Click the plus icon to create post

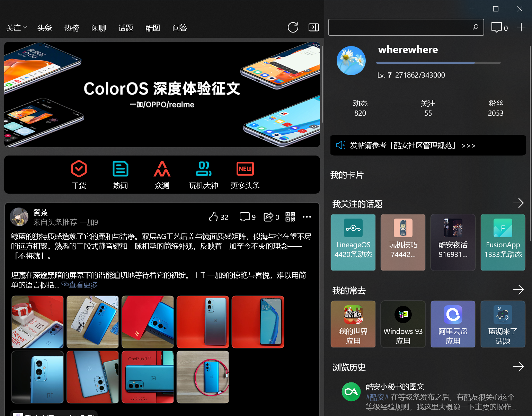(x=521, y=27)
